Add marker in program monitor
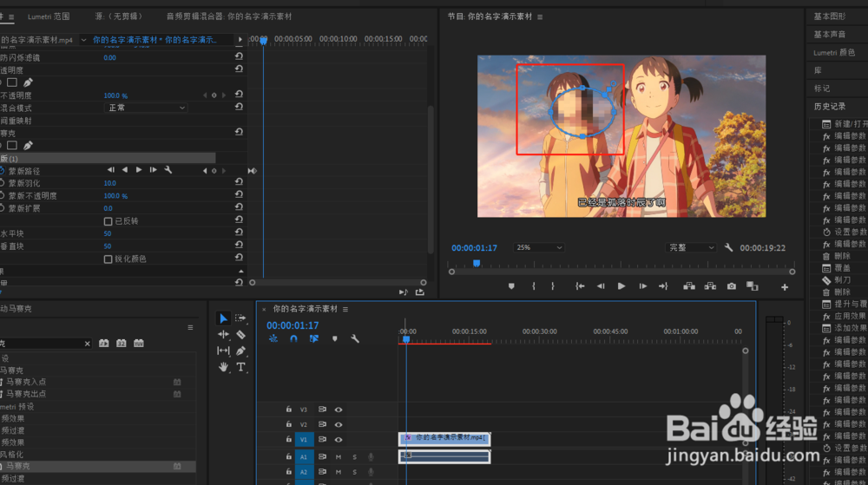Viewport: 868px width, 485px height. 511,286
